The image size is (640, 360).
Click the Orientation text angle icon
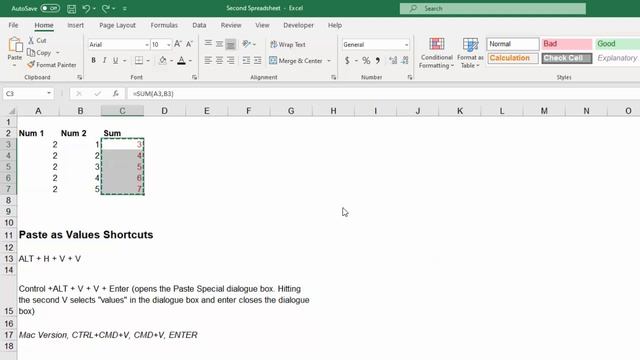[246, 44]
